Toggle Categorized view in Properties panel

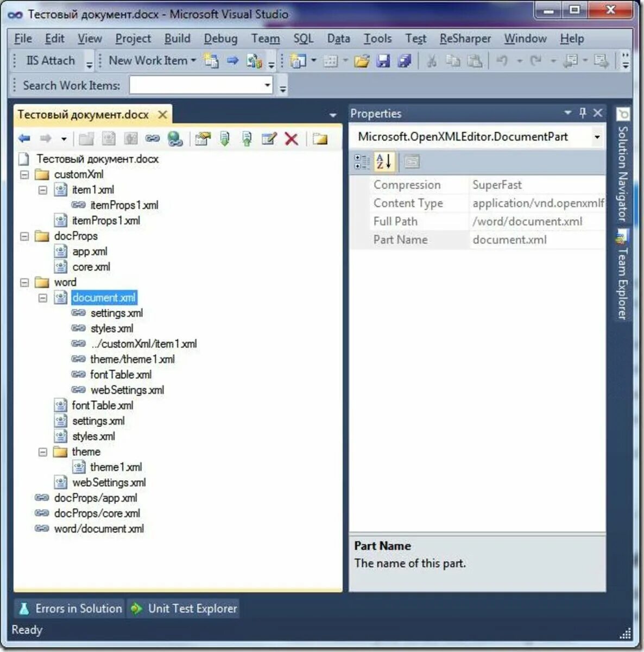point(361,161)
